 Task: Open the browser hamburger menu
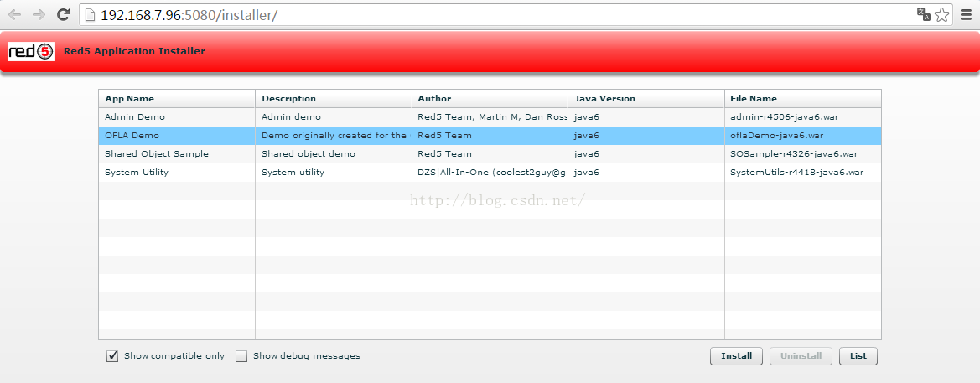(x=966, y=14)
